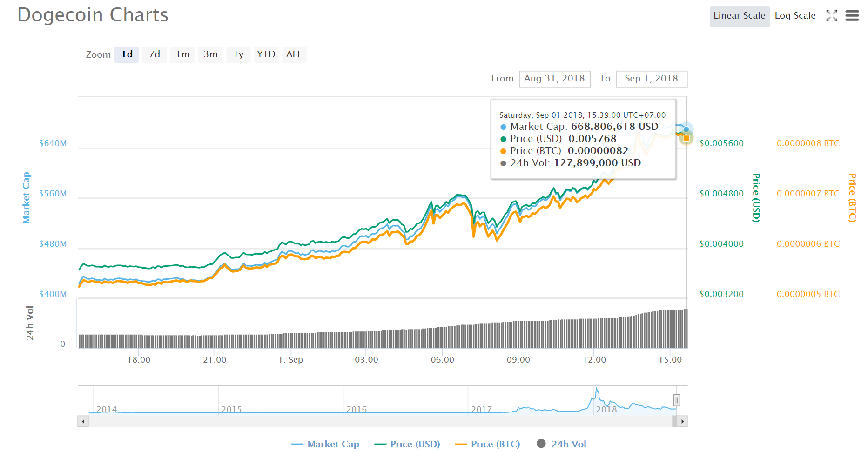Click the vertical Price (USD) axis title
This screenshot has width=868, height=452.
[x=756, y=198]
